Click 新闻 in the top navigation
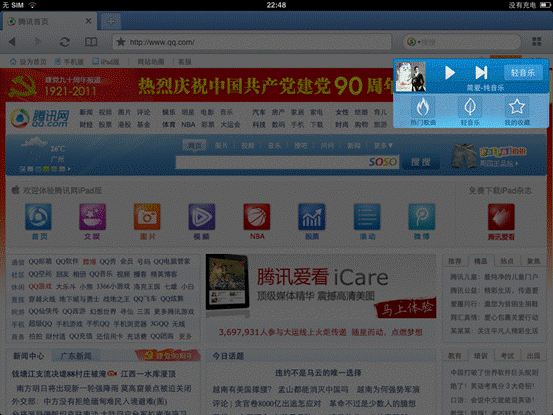This screenshot has width=553, height=415. pyautogui.click(x=86, y=112)
